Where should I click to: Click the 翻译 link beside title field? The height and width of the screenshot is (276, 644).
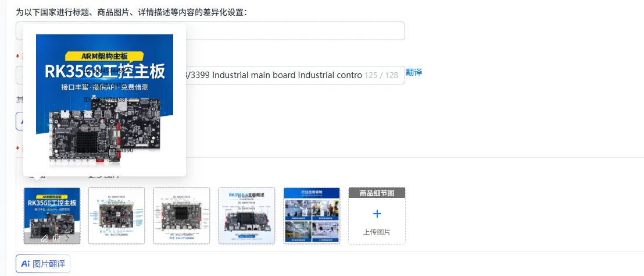(414, 72)
